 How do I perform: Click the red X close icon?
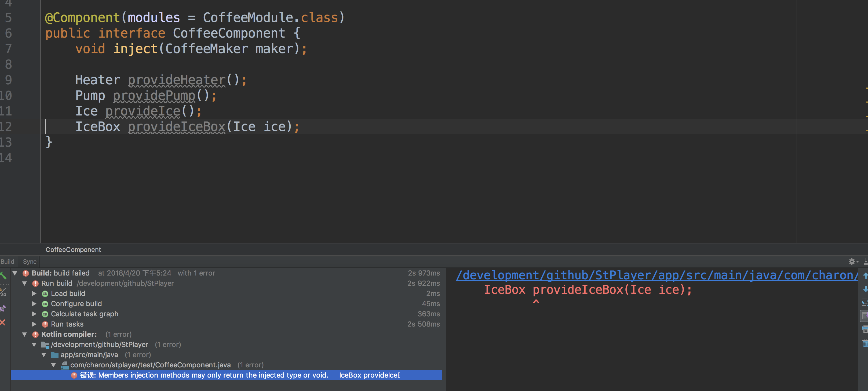point(3,323)
